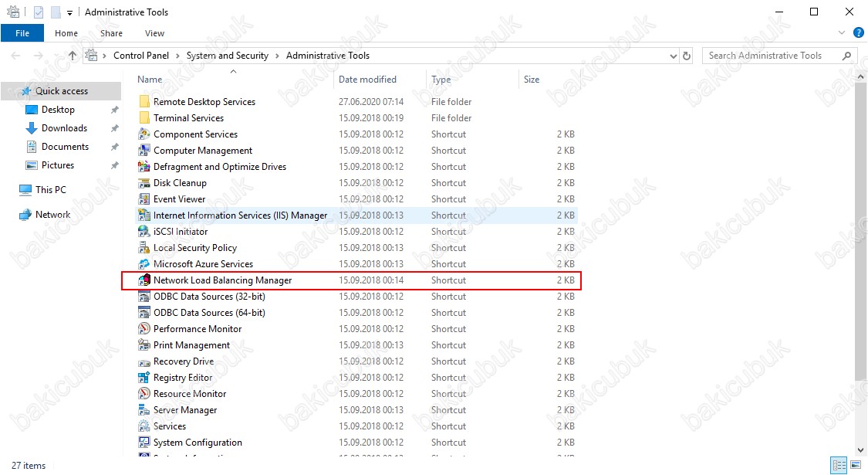The width and height of the screenshot is (868, 475).
Task: Select the Remote Desktop Services folder icon
Action: click(144, 101)
